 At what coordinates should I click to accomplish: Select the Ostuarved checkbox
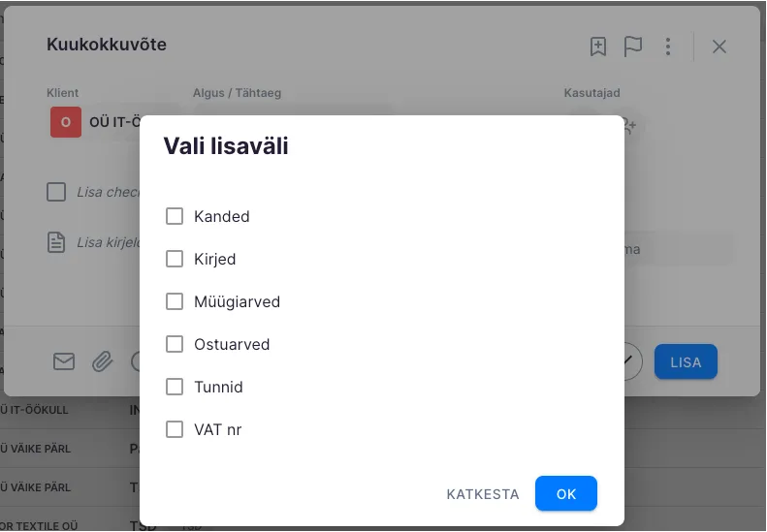(175, 344)
